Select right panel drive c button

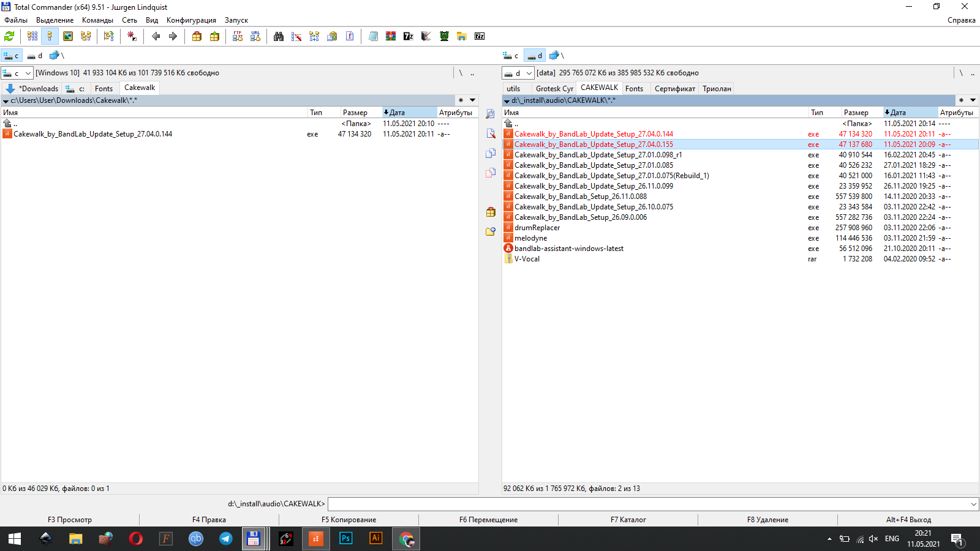click(x=511, y=56)
